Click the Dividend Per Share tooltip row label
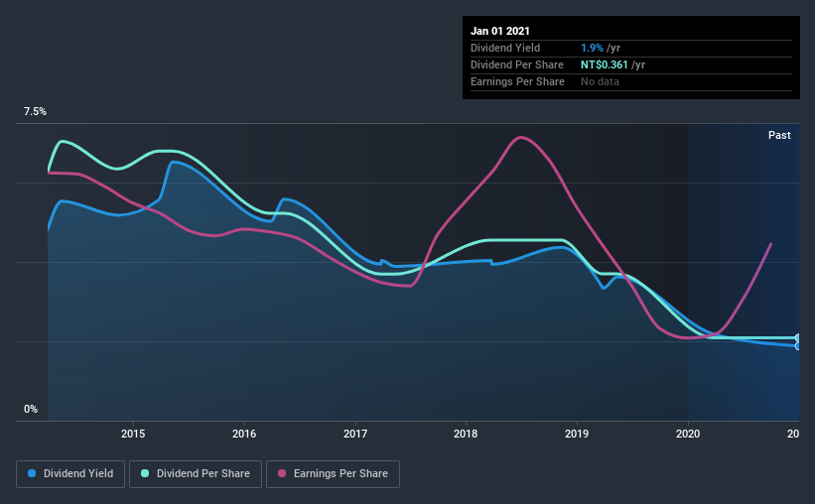Viewport: 815px width, 504px height. point(517,64)
